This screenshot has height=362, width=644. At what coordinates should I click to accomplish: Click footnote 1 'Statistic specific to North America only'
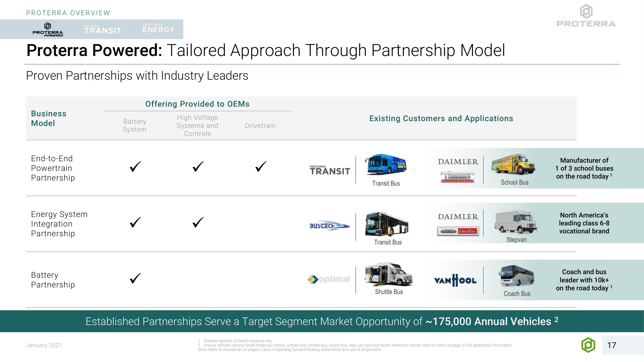(x=235, y=341)
